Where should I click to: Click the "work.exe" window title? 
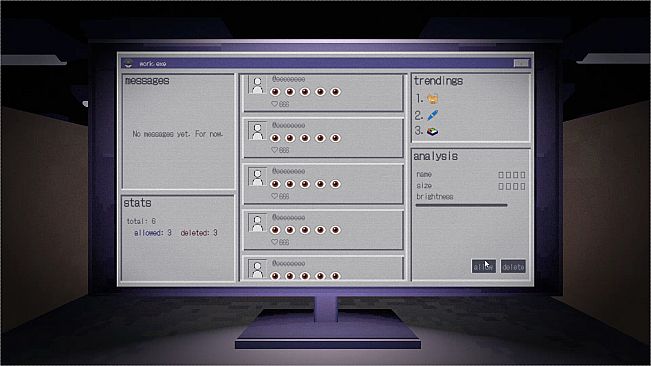click(x=153, y=63)
